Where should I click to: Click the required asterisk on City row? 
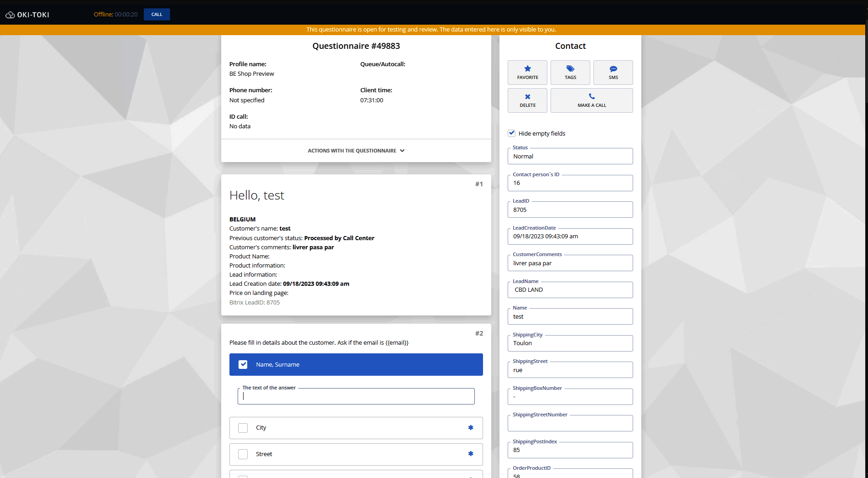471,428
